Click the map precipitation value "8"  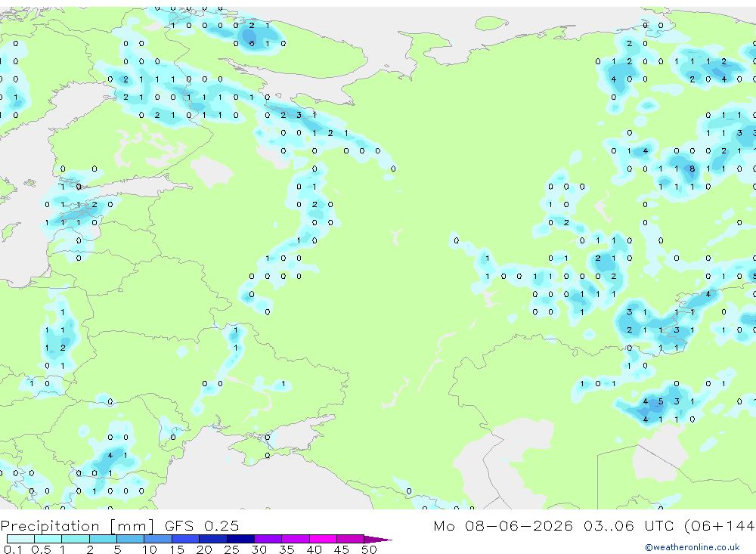point(692,169)
